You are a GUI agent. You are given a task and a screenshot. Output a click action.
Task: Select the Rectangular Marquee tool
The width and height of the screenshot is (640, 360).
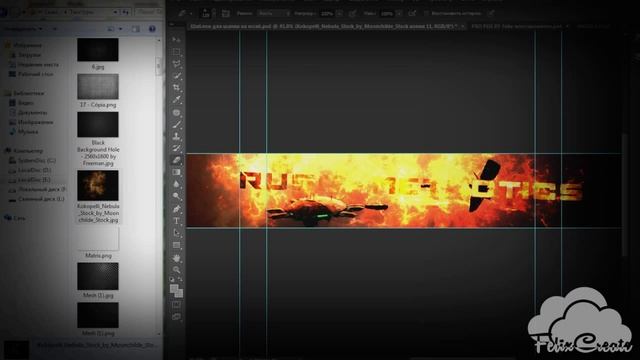176,52
